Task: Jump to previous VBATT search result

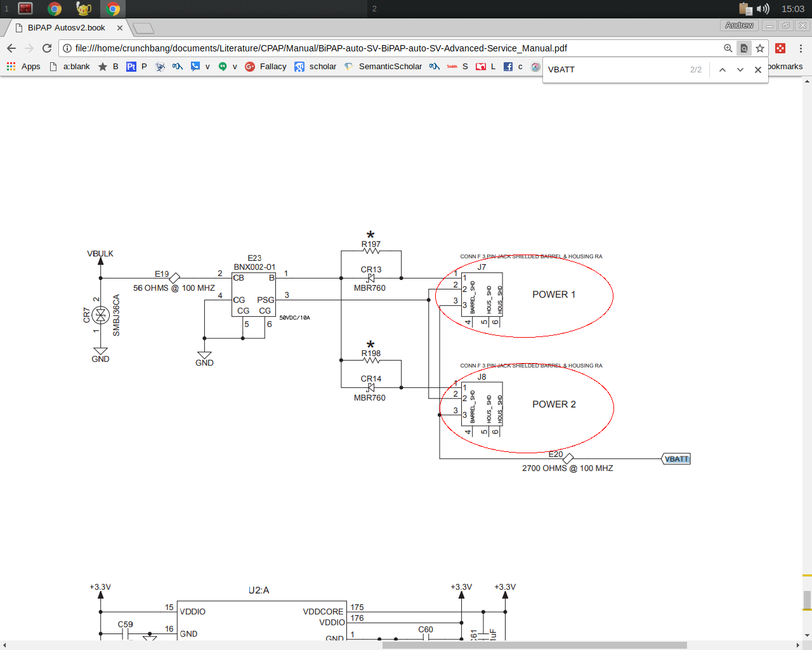Action: (723, 70)
